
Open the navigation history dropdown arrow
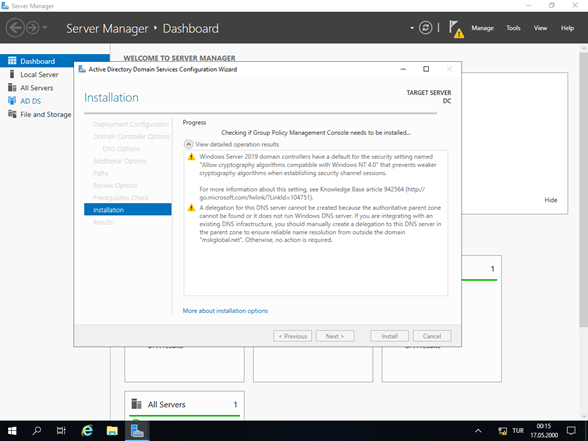45,27
